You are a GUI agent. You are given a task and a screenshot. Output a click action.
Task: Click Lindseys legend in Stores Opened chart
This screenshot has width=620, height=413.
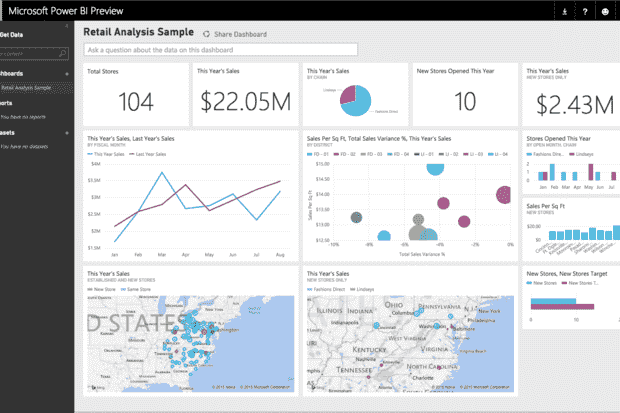point(581,154)
